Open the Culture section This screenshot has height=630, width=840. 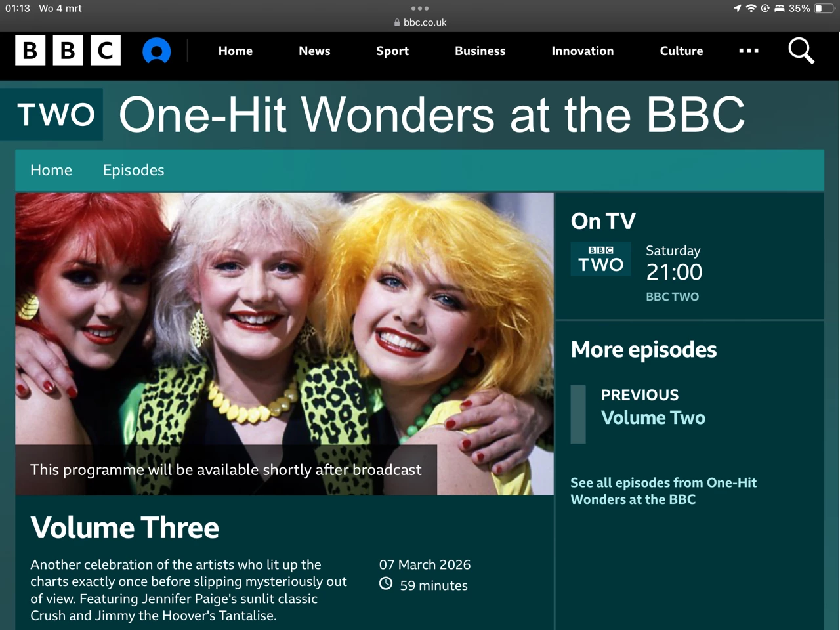pos(681,51)
